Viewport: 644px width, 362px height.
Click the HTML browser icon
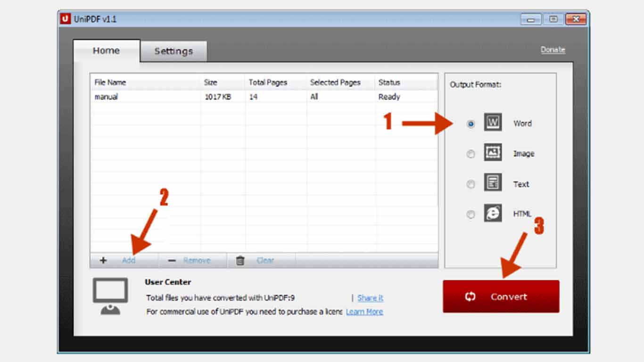pyautogui.click(x=493, y=214)
